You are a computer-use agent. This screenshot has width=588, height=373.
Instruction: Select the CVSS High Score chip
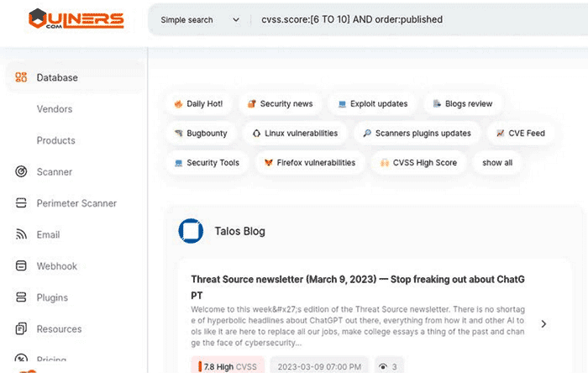coord(418,162)
